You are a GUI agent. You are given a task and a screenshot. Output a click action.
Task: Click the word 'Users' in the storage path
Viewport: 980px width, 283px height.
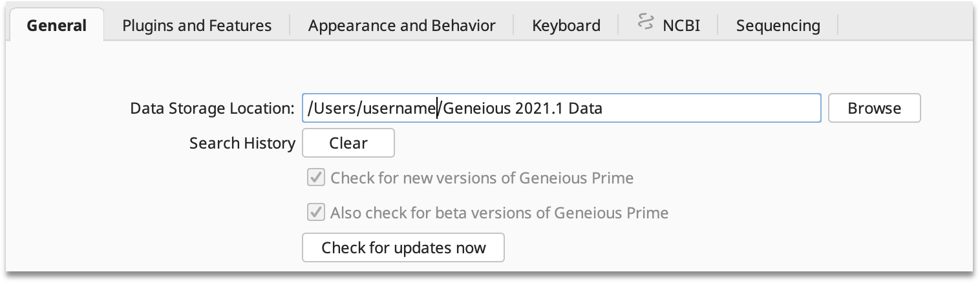pyautogui.click(x=335, y=108)
